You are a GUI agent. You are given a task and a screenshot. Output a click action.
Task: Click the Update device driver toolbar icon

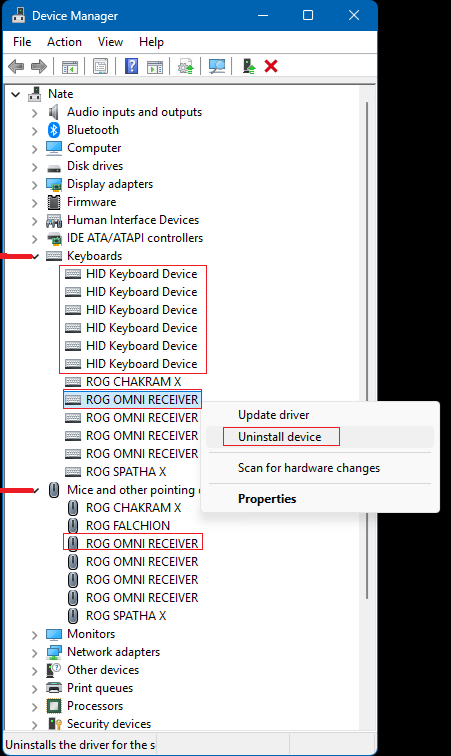pyautogui.click(x=186, y=66)
